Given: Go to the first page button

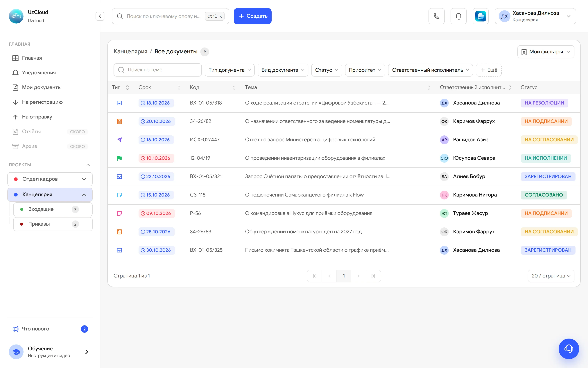Looking at the screenshot, I should (314, 276).
